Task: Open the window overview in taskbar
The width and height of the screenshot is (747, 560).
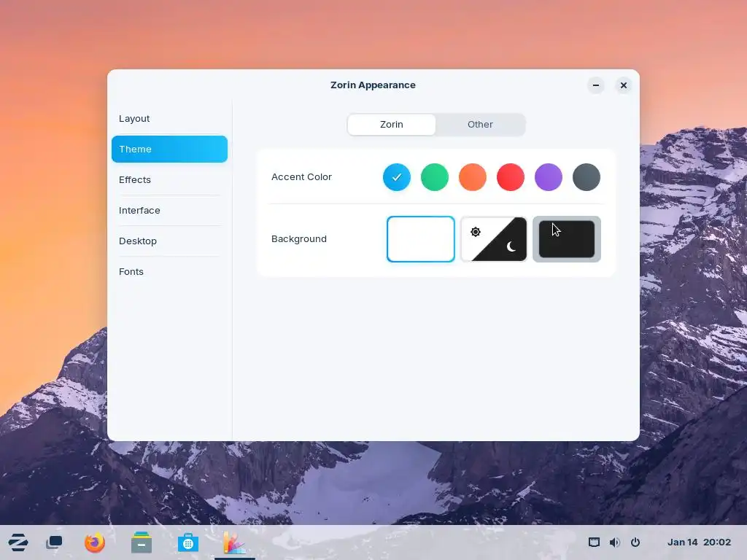Action: [x=54, y=542]
